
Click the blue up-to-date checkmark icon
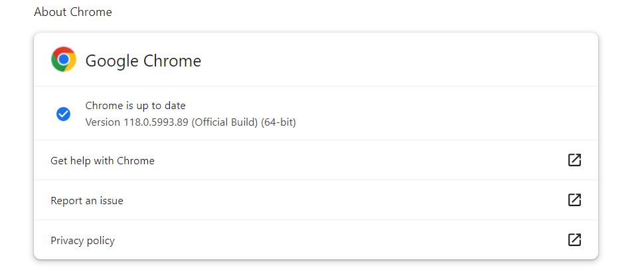64,114
